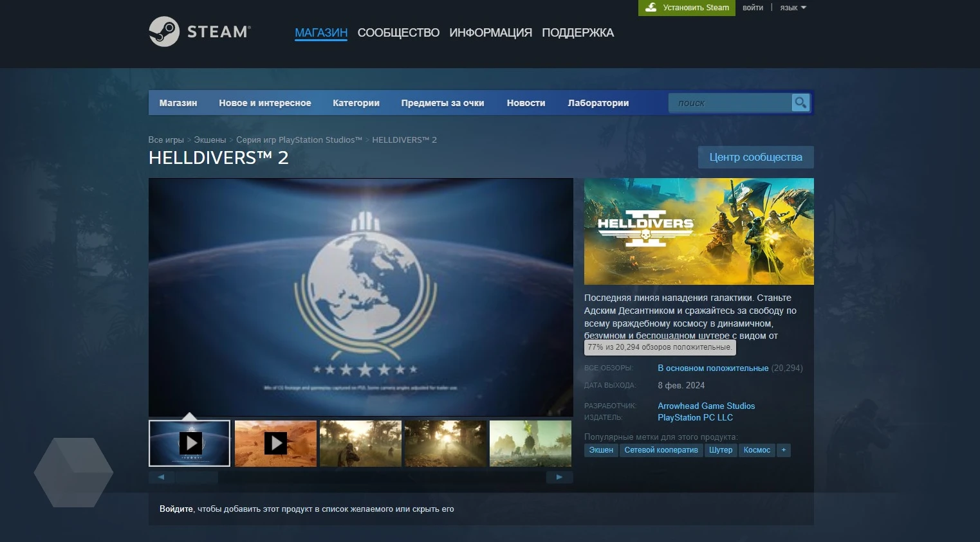Select the Космос tag
The width and height of the screenshot is (980, 542).
(x=757, y=450)
